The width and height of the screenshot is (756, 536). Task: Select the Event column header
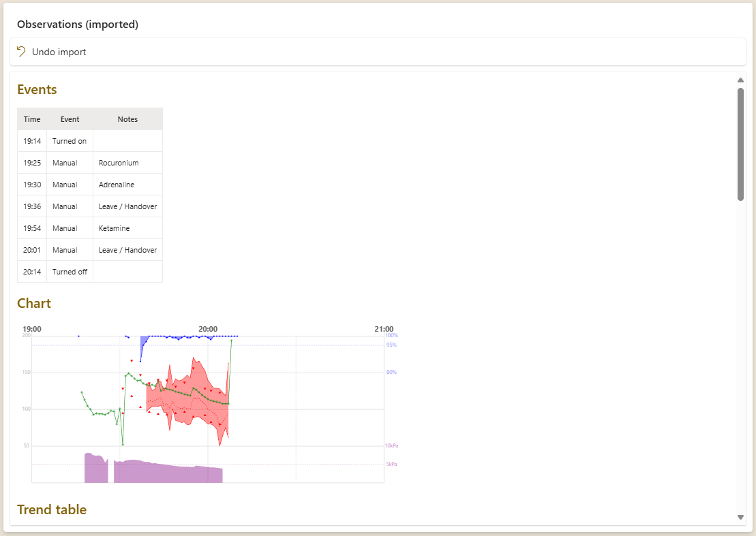pos(70,119)
